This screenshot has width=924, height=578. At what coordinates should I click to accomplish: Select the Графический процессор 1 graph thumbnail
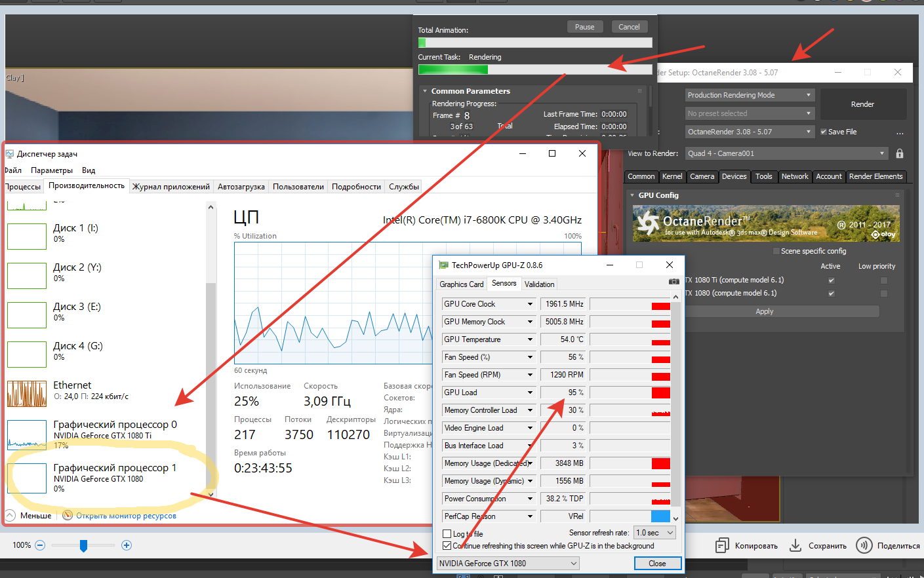(x=27, y=478)
